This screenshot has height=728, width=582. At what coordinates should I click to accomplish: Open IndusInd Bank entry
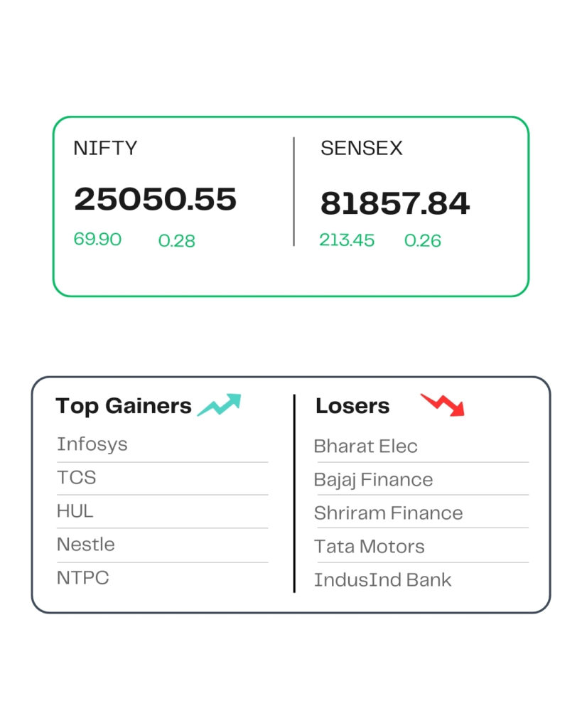tap(383, 580)
